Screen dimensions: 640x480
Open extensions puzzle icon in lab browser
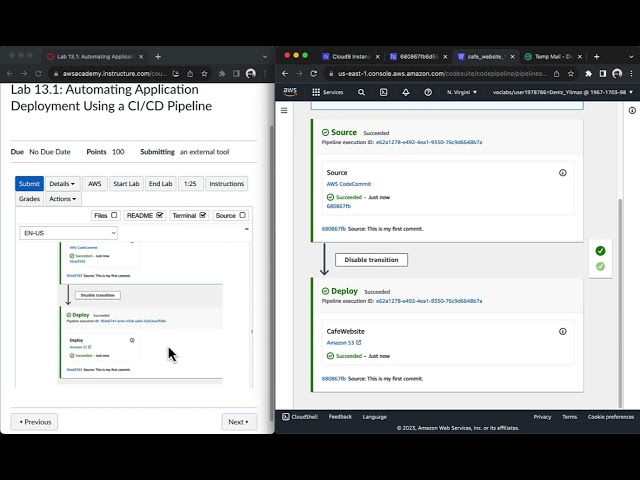tap(222, 73)
